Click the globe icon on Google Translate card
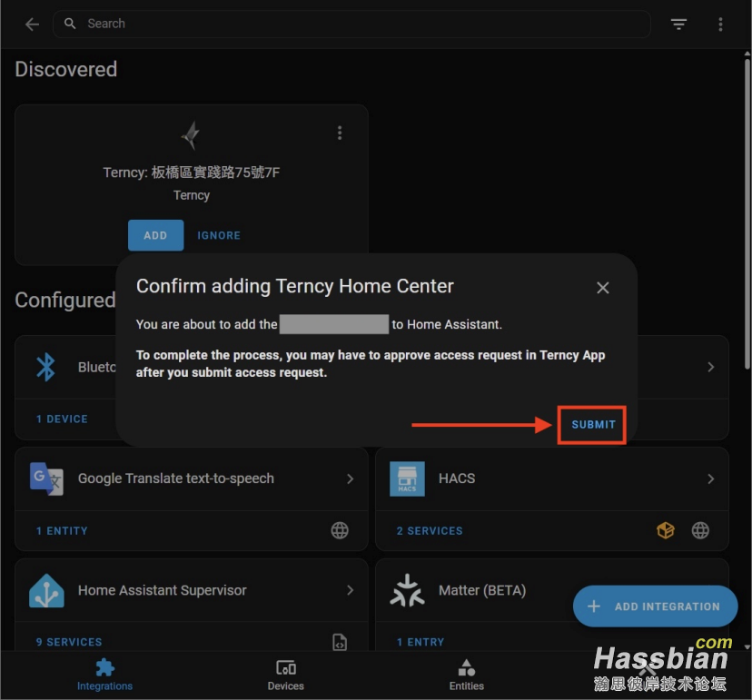Image resolution: width=752 pixels, height=700 pixels. coord(340,530)
